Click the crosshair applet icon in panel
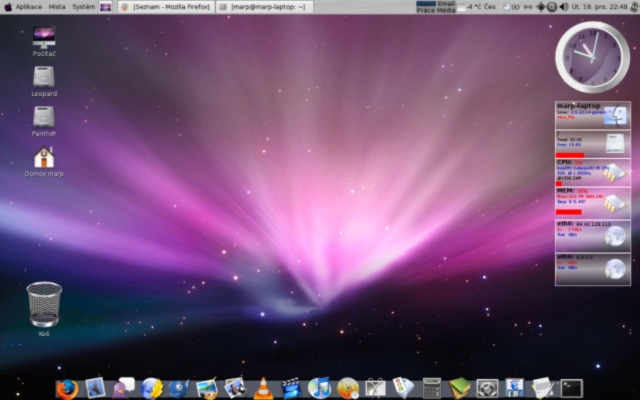Screen dimensions: 640x400 pyautogui.click(x=541, y=7)
